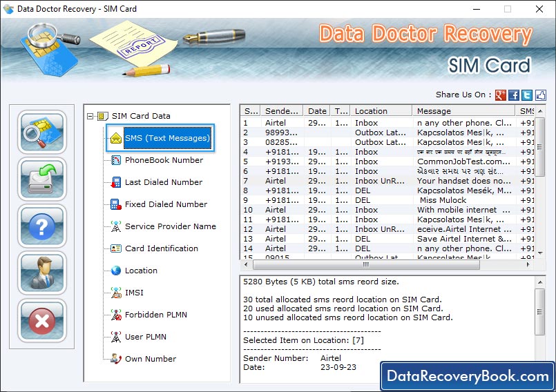Click the save recovered data drive button
556x392 pixels.
[x=42, y=179]
